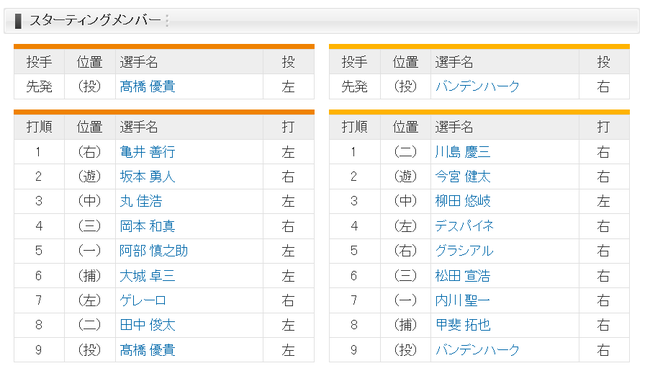Open 阿部 慎之助 player link
The image size is (650, 371).
coord(154,251)
